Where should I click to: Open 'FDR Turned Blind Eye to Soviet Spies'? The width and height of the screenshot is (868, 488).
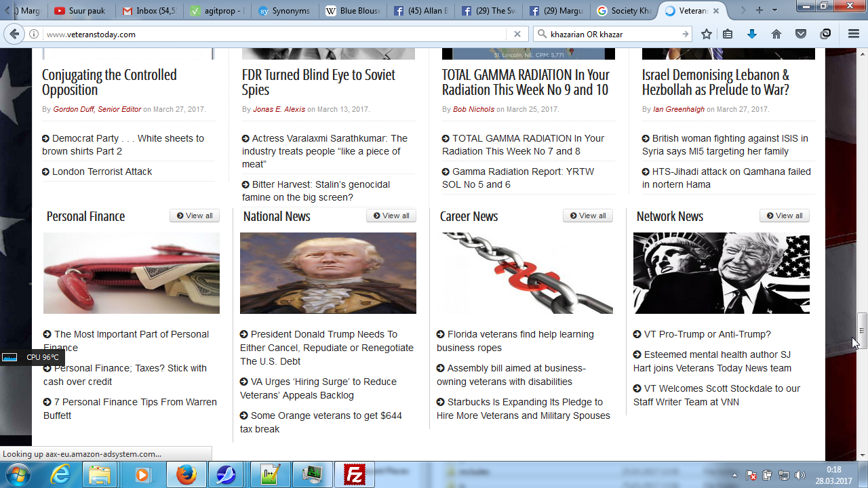click(319, 82)
